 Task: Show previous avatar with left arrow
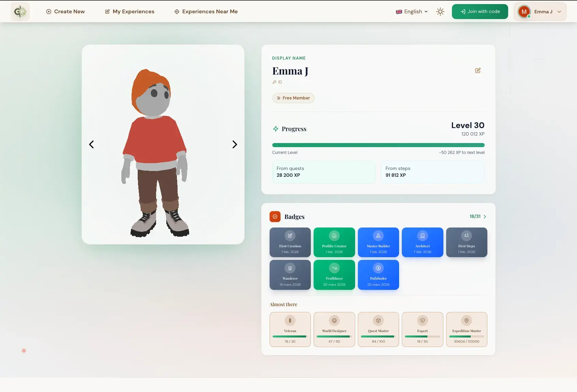(91, 144)
